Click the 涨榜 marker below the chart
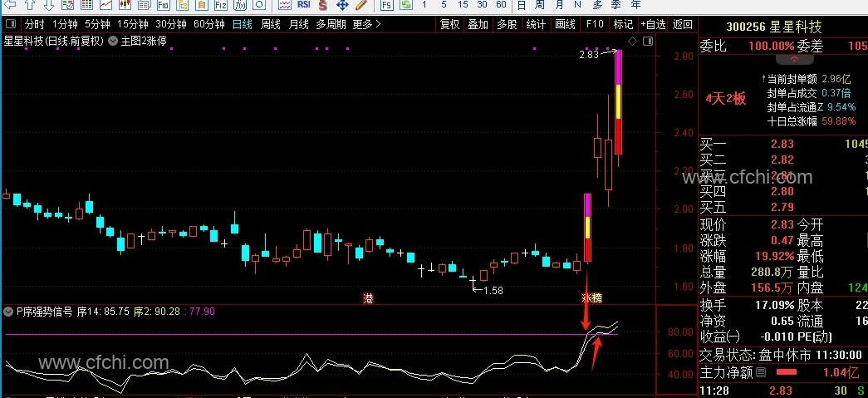This screenshot has height=398, width=868. (x=591, y=298)
